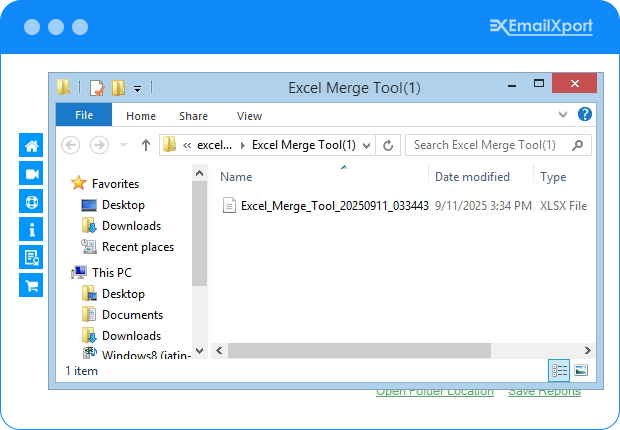Go back with the Back arrow

pos(71,145)
